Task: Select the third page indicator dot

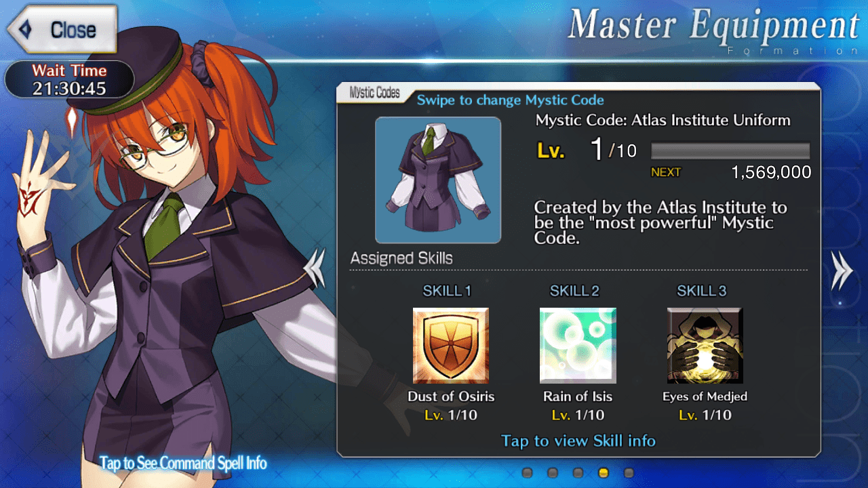Action: (578, 472)
